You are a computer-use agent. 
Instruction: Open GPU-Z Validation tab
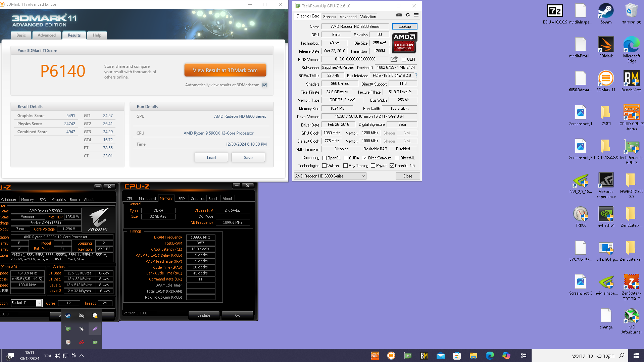point(368,17)
